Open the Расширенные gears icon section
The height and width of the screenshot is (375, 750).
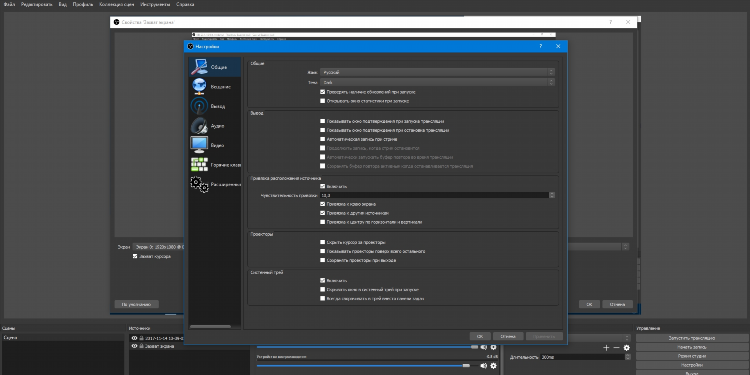pos(199,184)
